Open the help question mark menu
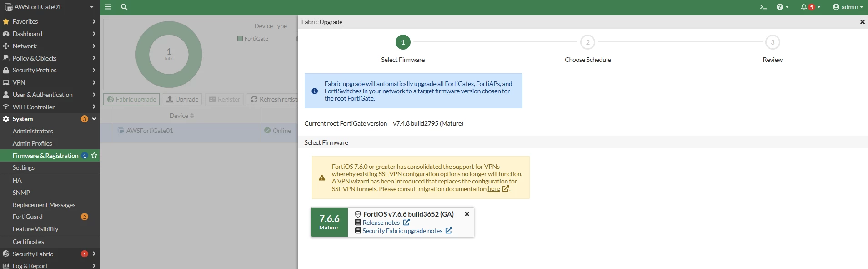 tap(783, 7)
